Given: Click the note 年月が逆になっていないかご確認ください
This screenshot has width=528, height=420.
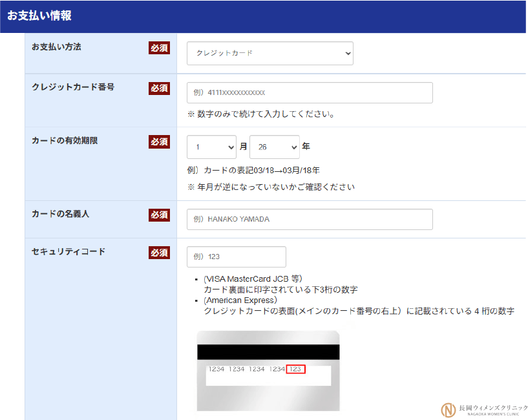Looking at the screenshot, I should pos(271,187).
